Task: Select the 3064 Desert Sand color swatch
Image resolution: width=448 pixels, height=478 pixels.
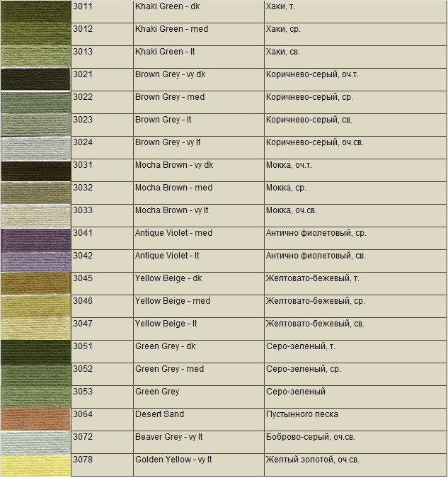Action: [35, 420]
